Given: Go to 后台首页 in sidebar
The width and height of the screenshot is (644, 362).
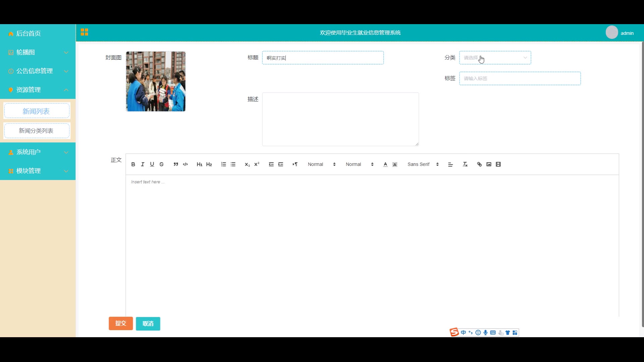Looking at the screenshot, I should [29, 34].
